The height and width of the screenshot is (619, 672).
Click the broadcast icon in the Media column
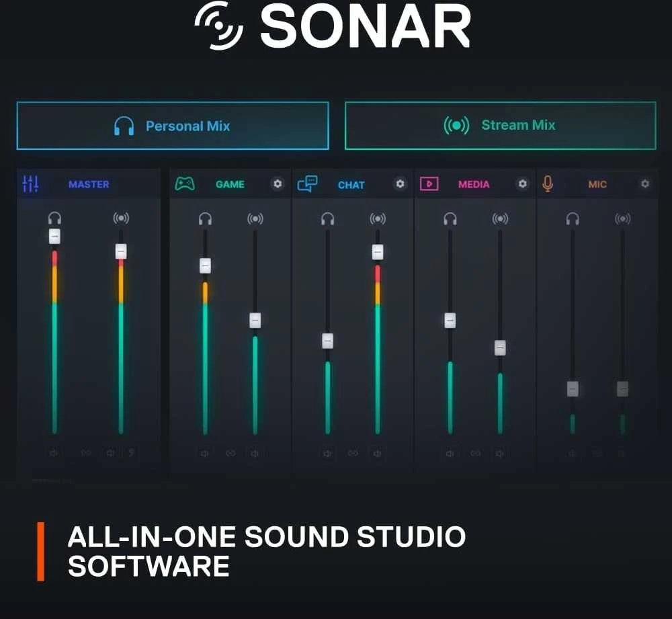coord(500,218)
